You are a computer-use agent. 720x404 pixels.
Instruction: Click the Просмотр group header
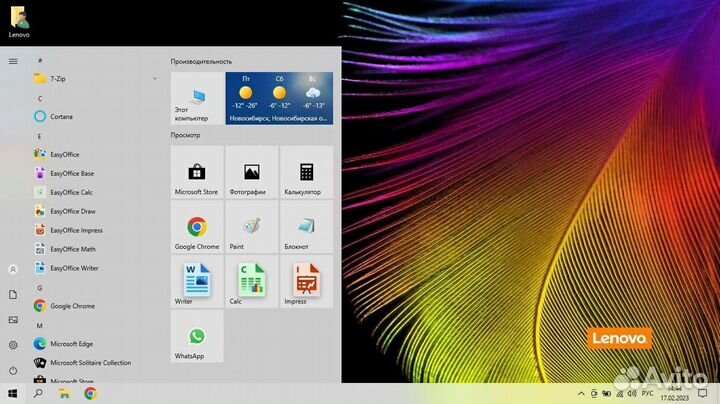pos(186,135)
